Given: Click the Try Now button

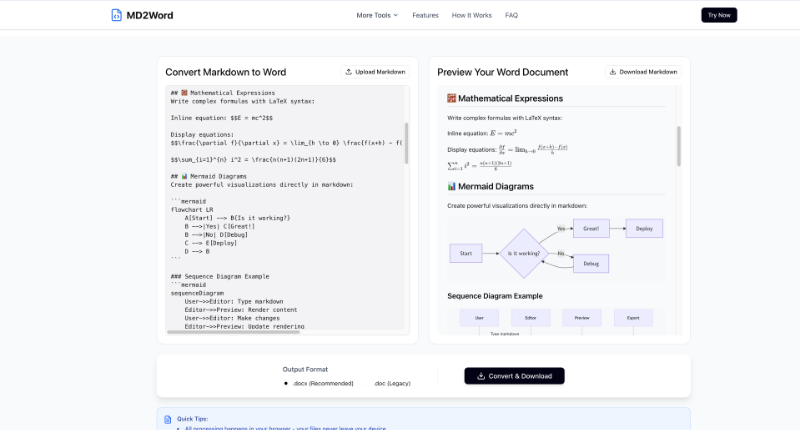Looking at the screenshot, I should coord(719,15).
